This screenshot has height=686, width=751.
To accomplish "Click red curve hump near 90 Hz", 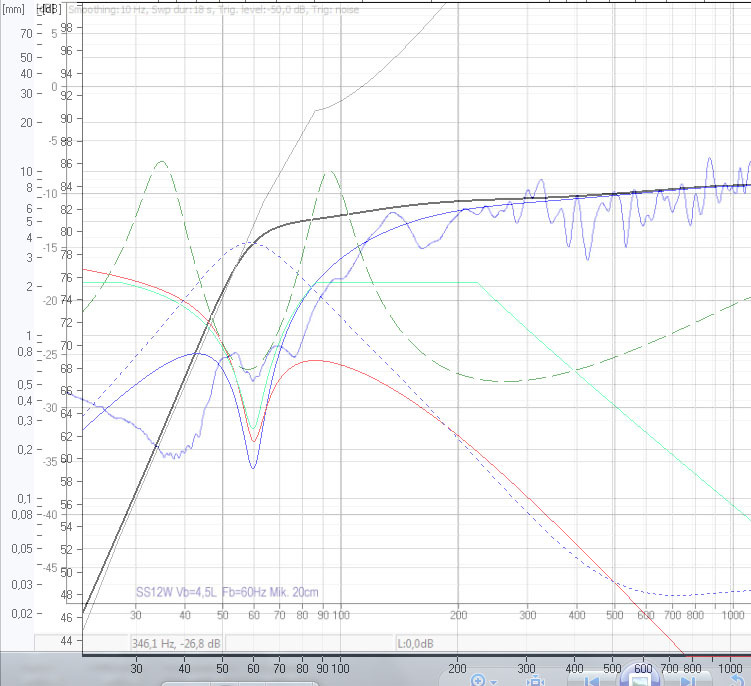I will pyautogui.click(x=315, y=360).
